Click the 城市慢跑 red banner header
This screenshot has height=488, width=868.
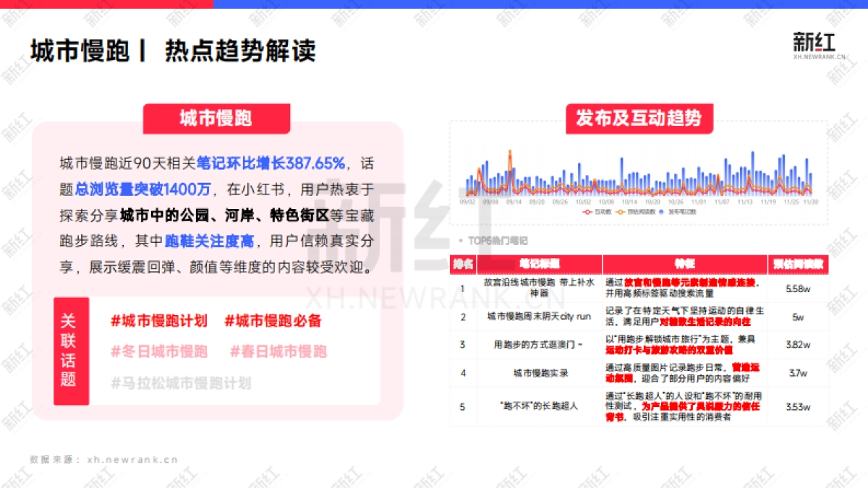click(217, 119)
